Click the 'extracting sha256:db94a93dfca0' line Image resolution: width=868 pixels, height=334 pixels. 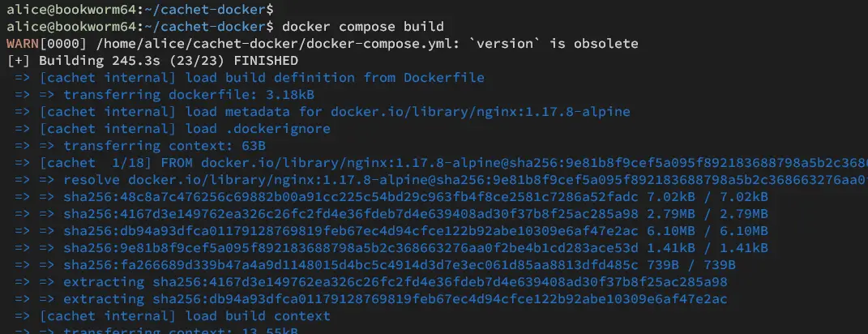tap(371, 299)
